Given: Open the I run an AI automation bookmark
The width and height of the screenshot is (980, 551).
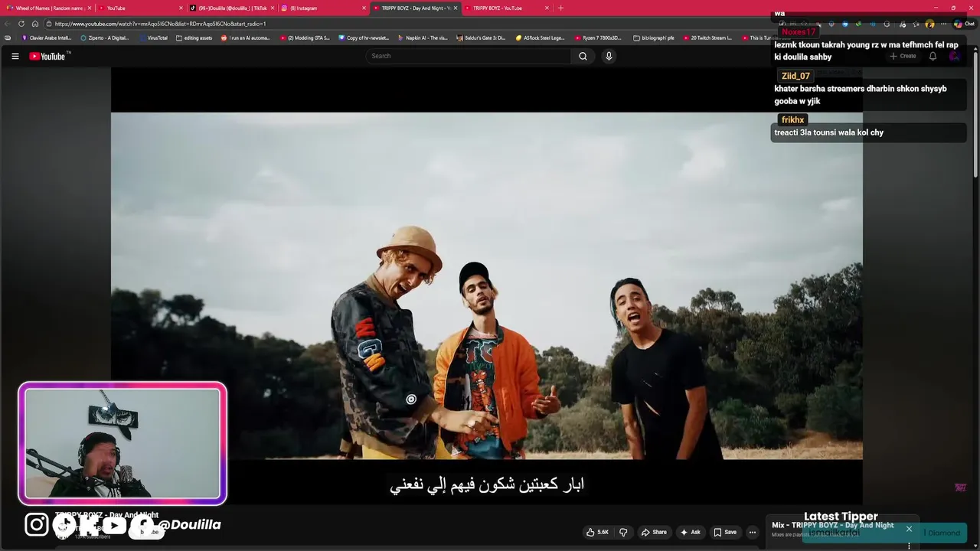Looking at the screenshot, I should click(246, 37).
